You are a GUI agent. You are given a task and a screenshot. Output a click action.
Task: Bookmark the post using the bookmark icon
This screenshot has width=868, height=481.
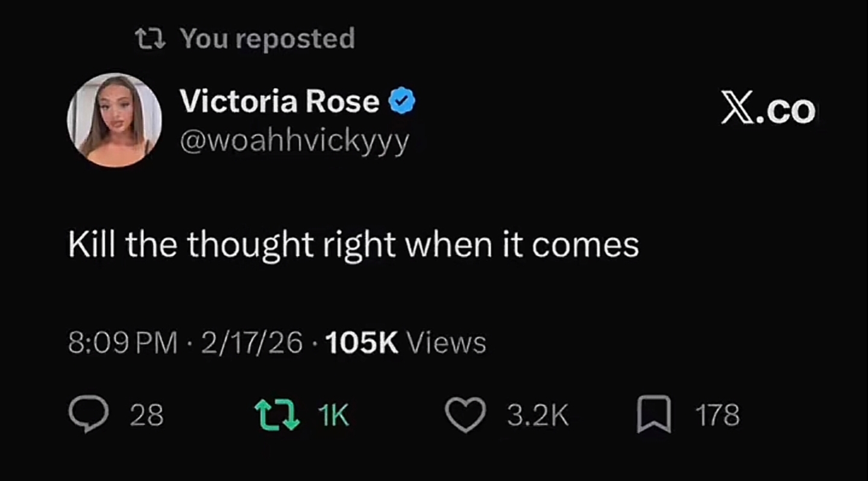click(654, 415)
